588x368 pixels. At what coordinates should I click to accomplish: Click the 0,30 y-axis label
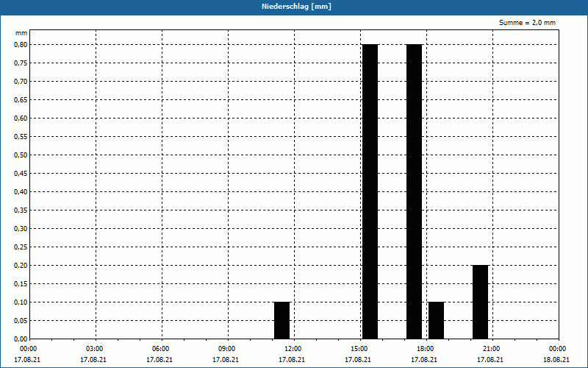tap(21, 229)
